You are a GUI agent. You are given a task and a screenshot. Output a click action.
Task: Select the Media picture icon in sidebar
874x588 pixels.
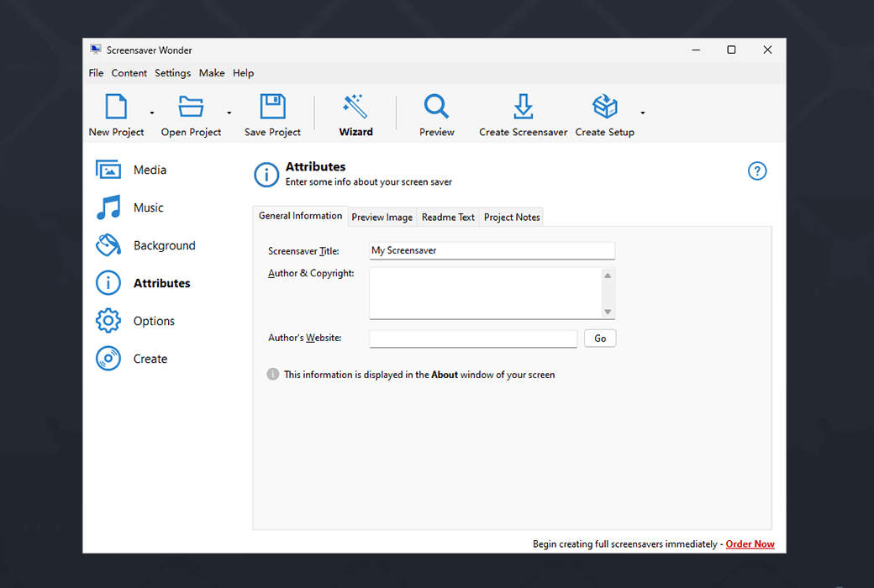coord(108,170)
